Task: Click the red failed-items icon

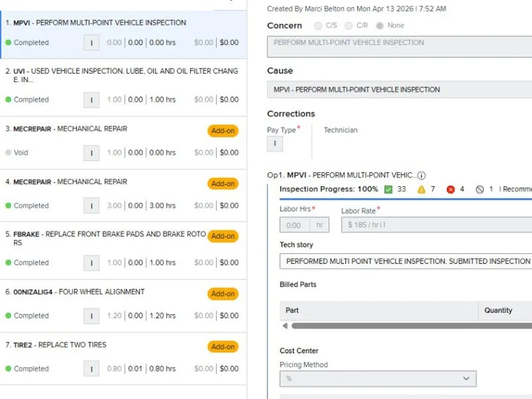Action: pos(450,190)
